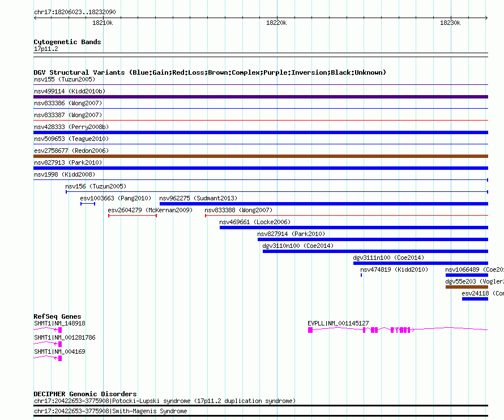Open nsv499114 (Kidd2010b) label
This screenshot has width=504, height=420.
70,91
